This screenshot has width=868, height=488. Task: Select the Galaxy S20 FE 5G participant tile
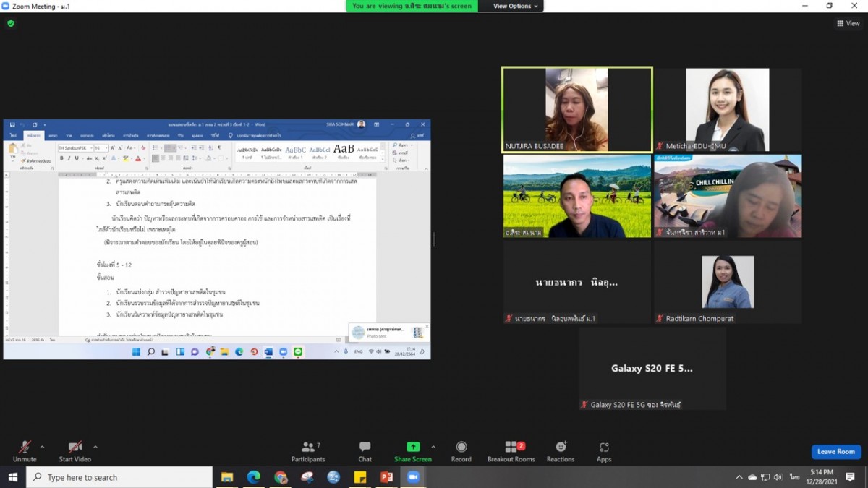(652, 369)
